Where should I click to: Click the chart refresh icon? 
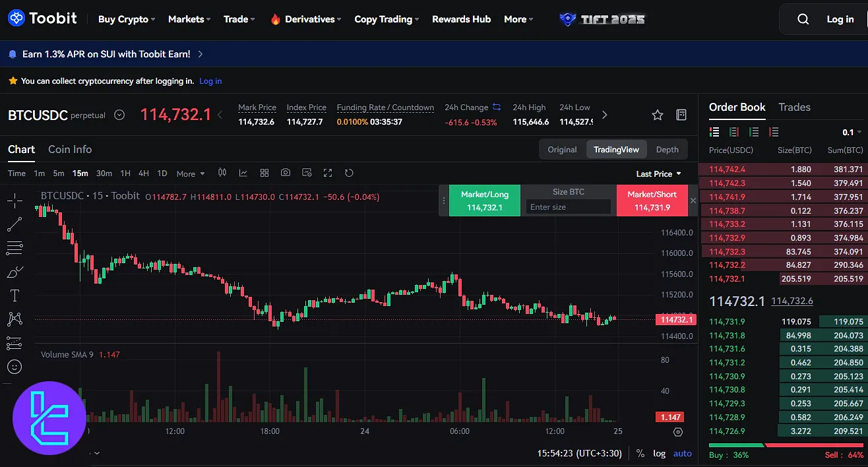tap(349, 173)
